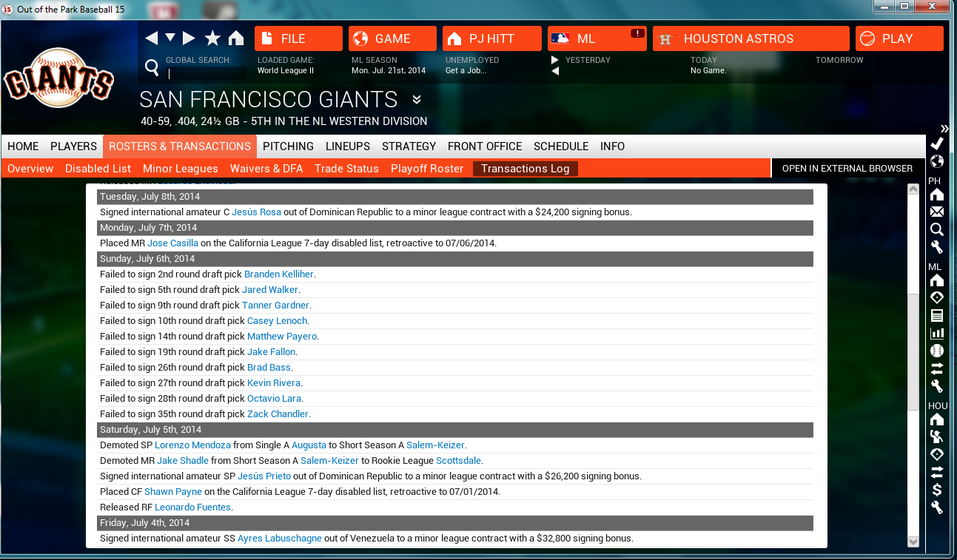
Task: Switch to the STRATEGY tab
Action: click(x=409, y=146)
